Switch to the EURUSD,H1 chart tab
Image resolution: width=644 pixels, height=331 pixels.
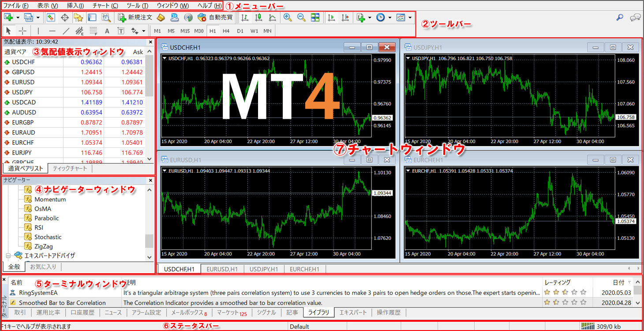(x=222, y=269)
